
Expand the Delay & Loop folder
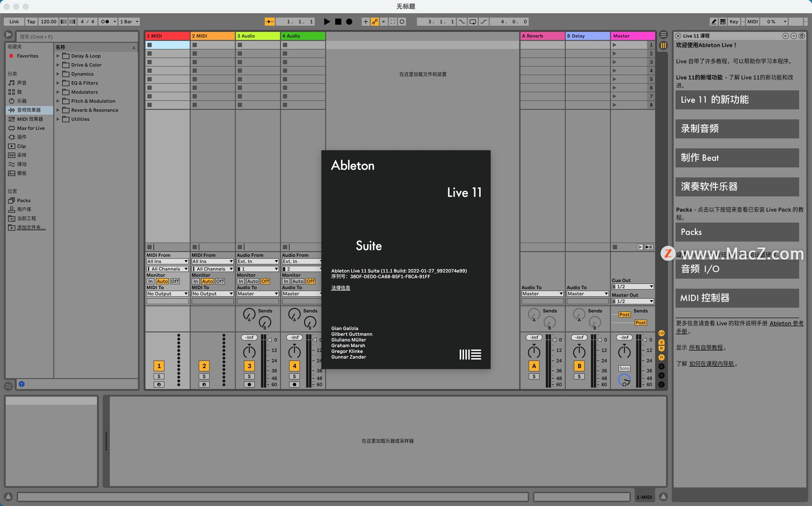58,56
